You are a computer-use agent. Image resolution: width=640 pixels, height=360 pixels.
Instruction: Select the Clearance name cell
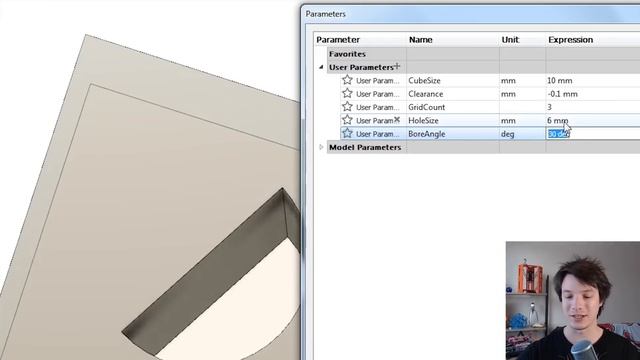[453, 94]
